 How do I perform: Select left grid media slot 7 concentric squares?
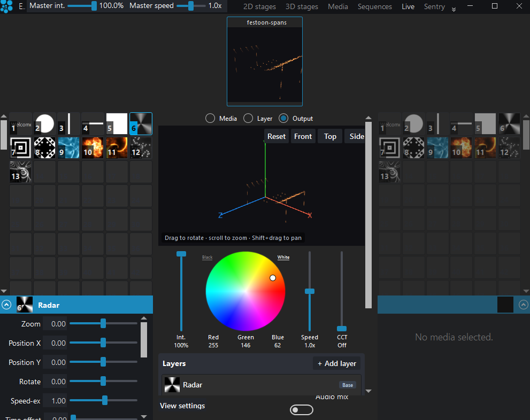coord(21,147)
